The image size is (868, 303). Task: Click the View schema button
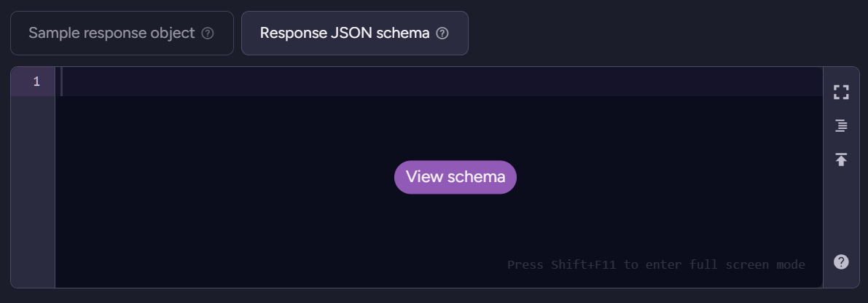point(455,177)
